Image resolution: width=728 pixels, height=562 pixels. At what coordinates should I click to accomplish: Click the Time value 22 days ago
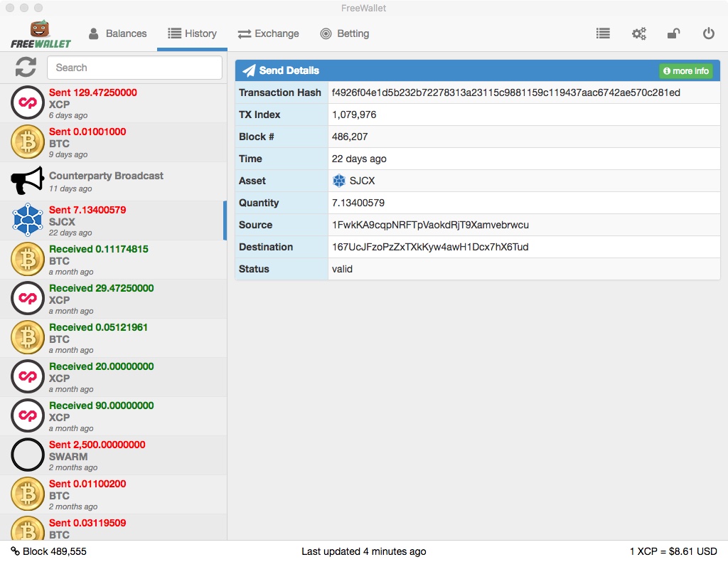[359, 159]
